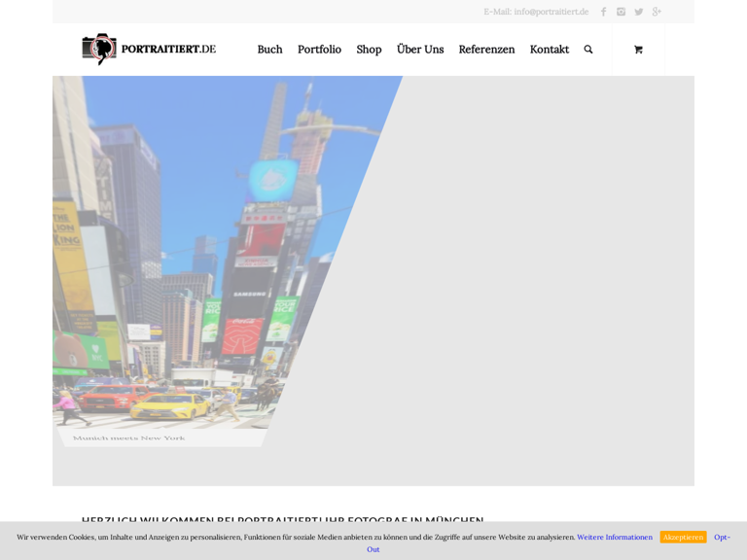Open the Google Plus icon
The height and width of the screenshot is (560, 747).
657,12
